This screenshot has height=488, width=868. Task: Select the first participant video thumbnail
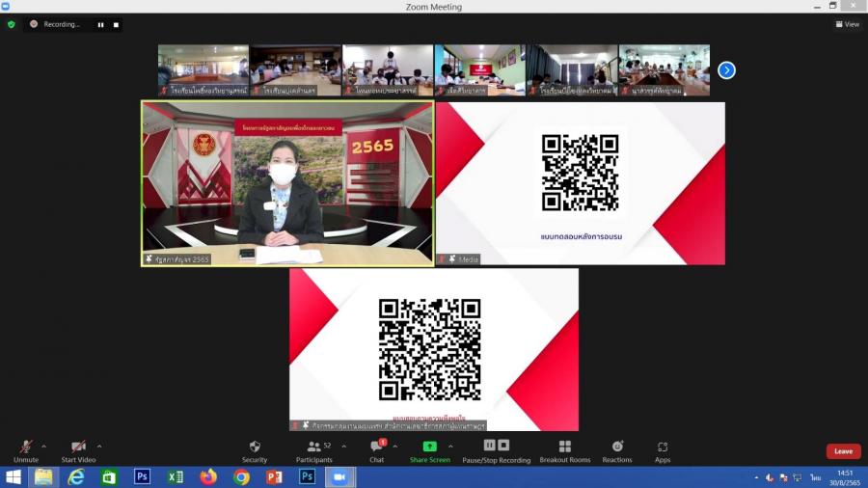(203, 69)
